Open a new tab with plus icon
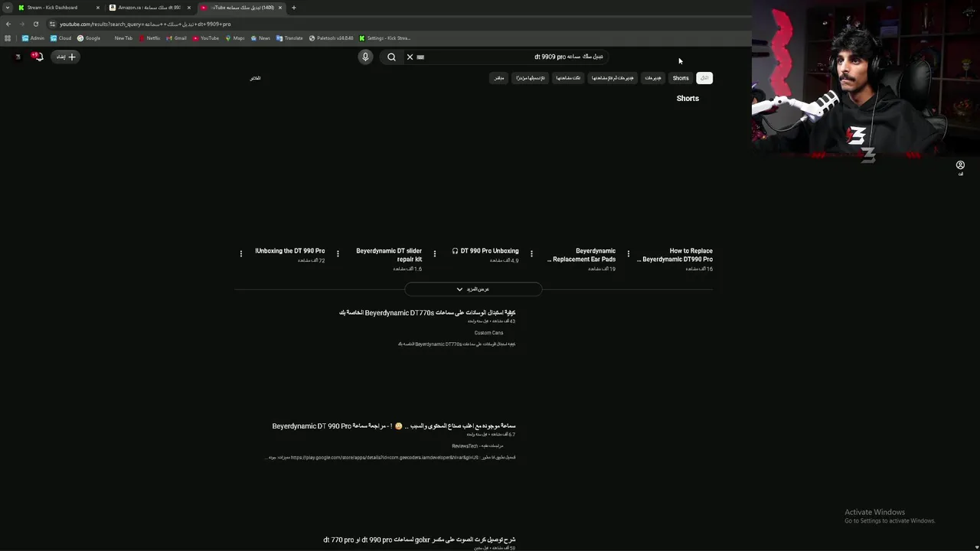 (293, 8)
